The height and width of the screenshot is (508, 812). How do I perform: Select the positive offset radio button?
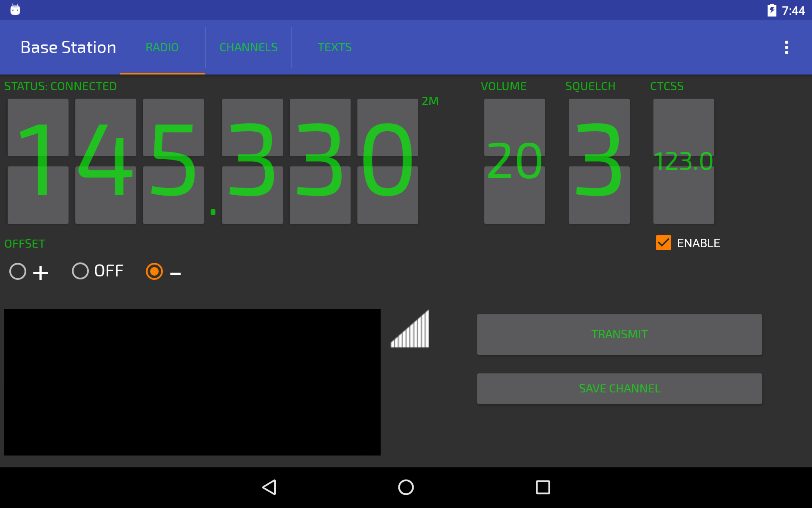[x=17, y=271]
